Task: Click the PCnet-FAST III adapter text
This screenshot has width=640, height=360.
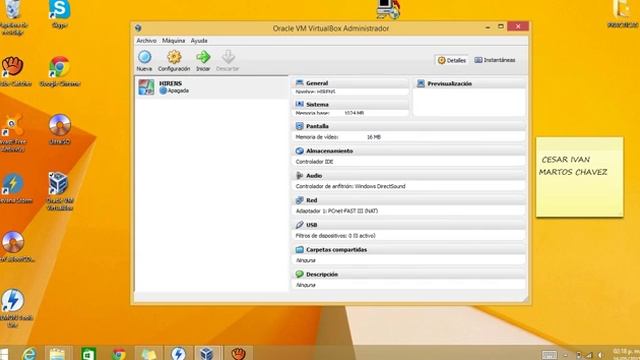Action: pyautogui.click(x=337, y=211)
